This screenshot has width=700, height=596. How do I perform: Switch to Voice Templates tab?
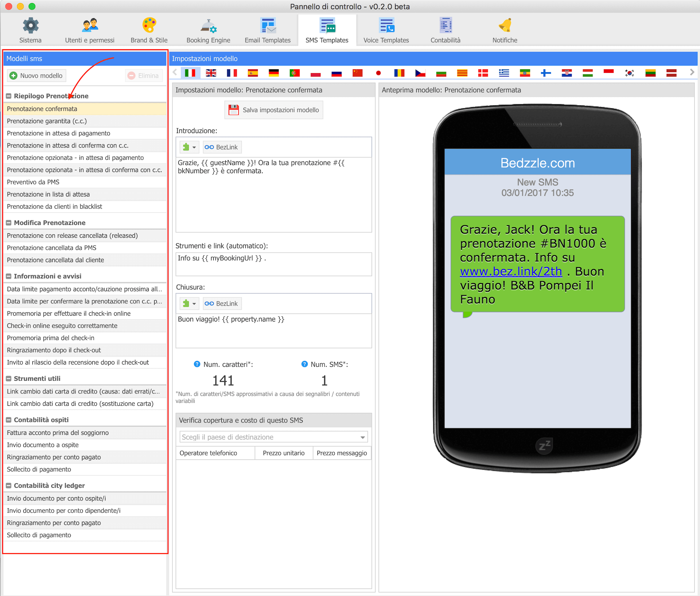pos(386,31)
